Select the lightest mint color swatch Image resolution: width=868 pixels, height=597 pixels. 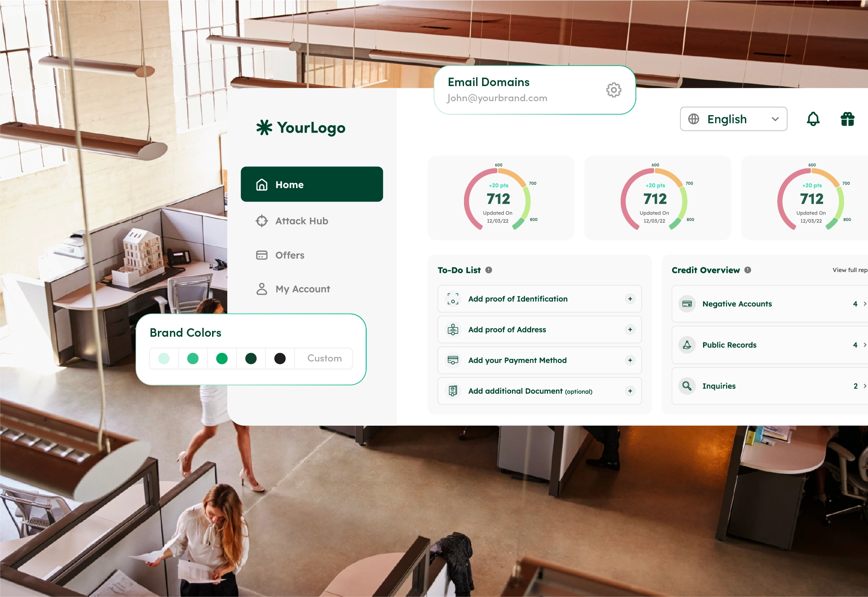click(164, 359)
